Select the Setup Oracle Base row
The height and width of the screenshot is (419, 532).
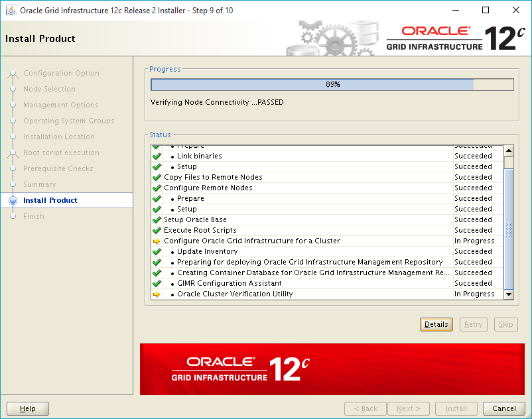(x=328, y=219)
